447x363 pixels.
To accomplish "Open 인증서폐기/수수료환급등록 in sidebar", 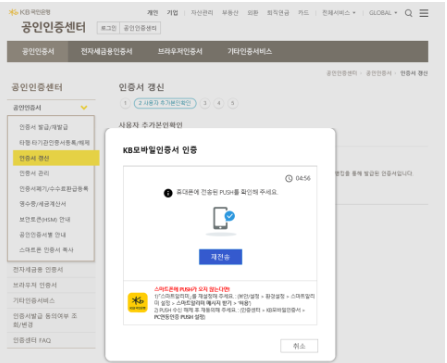I will tap(54, 189).
